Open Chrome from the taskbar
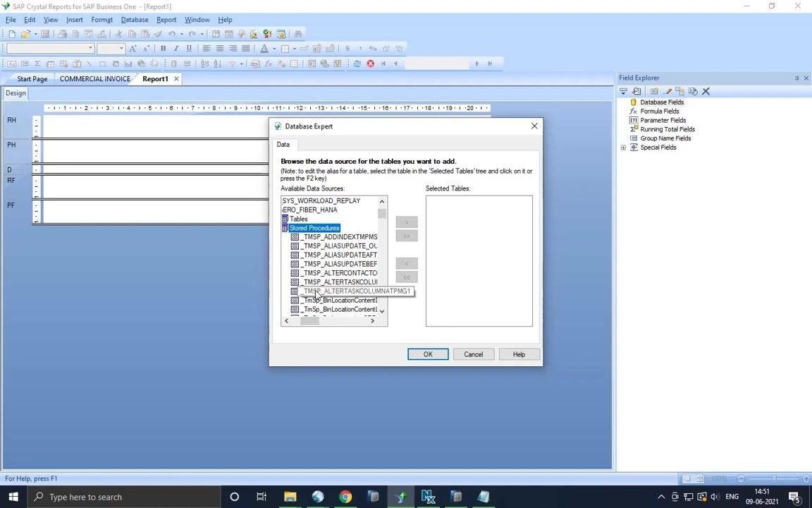The width and height of the screenshot is (812, 508). pos(345,497)
